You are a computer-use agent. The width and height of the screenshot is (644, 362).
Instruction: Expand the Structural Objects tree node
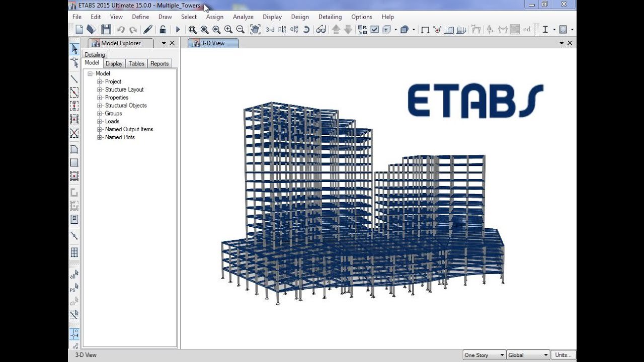(x=99, y=105)
